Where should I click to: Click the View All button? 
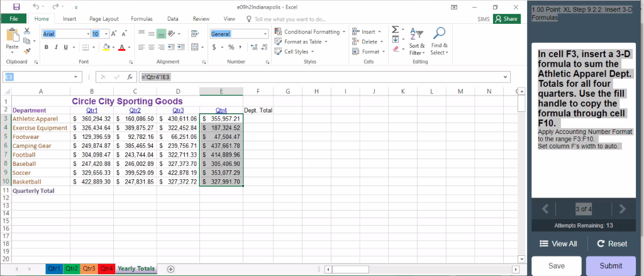coord(558,243)
